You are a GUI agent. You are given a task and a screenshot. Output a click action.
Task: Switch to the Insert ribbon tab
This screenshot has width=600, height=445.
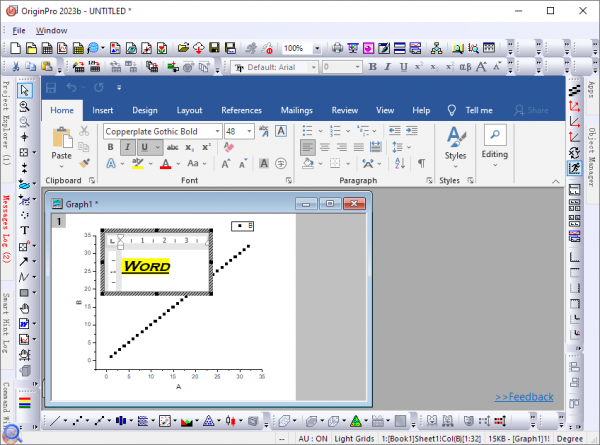point(102,110)
